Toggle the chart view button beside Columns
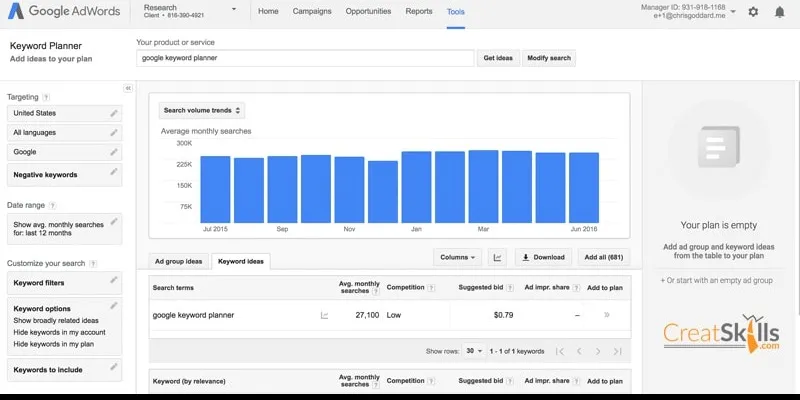 pos(497,258)
